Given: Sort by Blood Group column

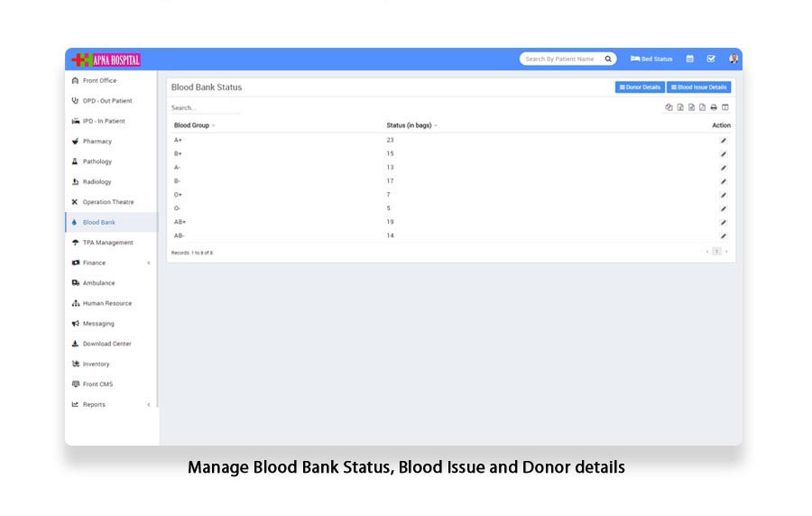Looking at the screenshot, I should [194, 125].
